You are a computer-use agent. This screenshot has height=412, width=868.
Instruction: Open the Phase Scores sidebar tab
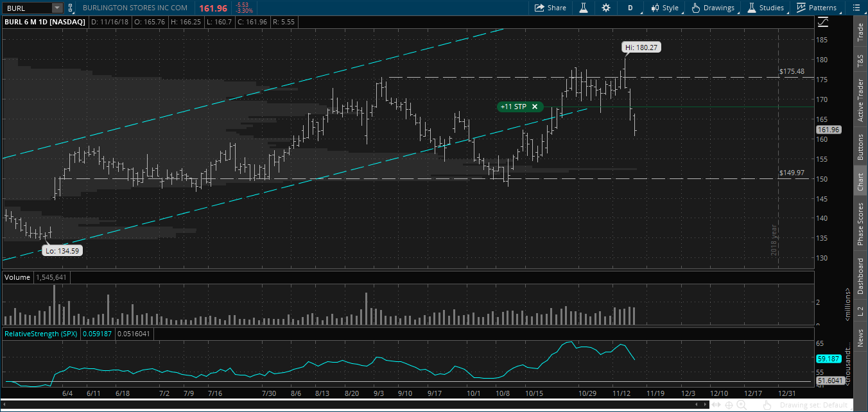pos(860,223)
